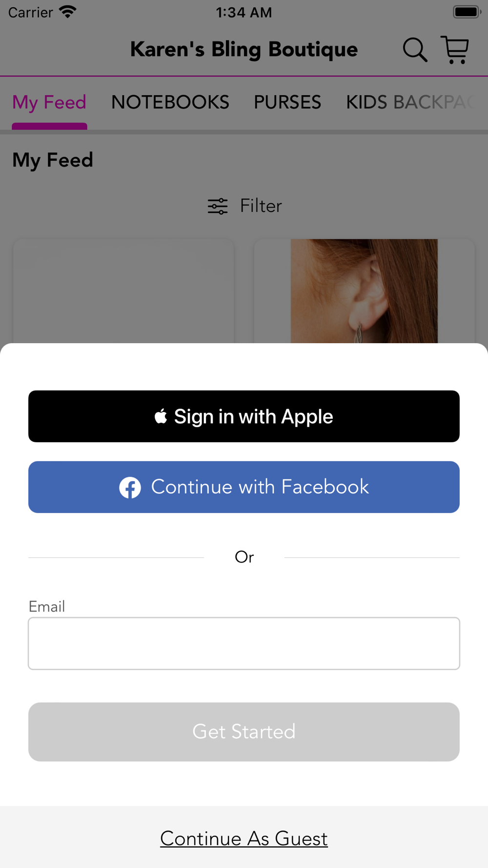This screenshot has width=488, height=868.
Task: Click the Apple logo icon
Action: coord(161,416)
